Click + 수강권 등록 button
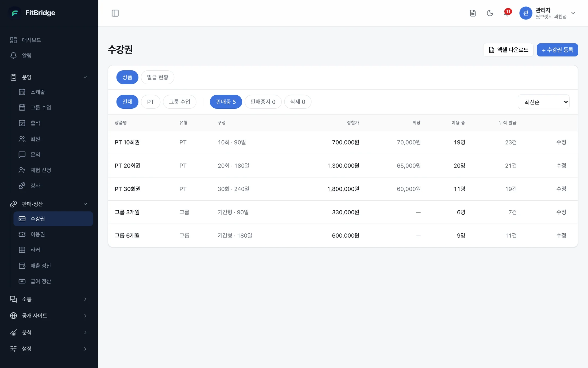Image resolution: width=588 pixels, height=368 pixels. [x=557, y=50]
